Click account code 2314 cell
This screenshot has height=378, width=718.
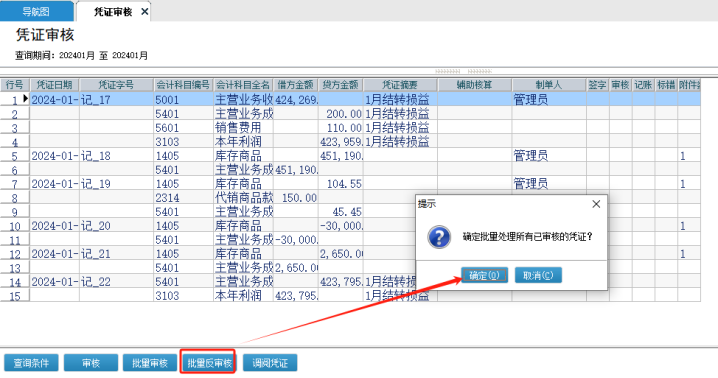click(x=183, y=198)
